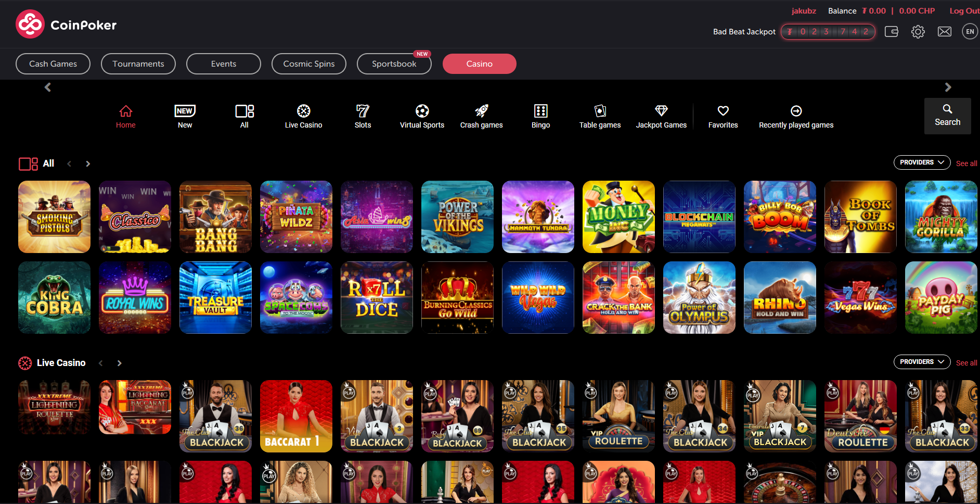Image resolution: width=980 pixels, height=504 pixels.
Task: Open the Deutsche Roulette live table
Action: [x=860, y=416]
